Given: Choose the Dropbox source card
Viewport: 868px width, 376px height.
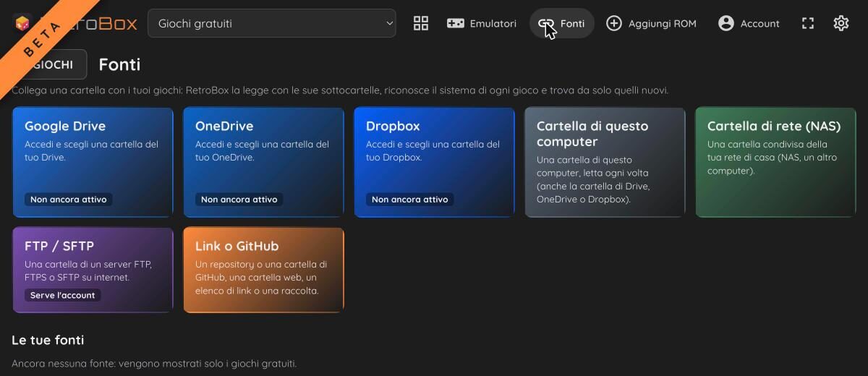Looking at the screenshot, I should point(434,162).
